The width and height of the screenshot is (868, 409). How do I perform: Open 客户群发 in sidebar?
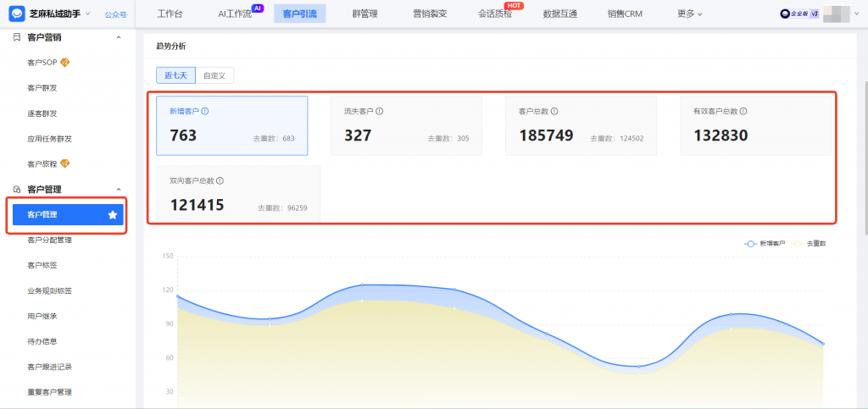click(42, 88)
